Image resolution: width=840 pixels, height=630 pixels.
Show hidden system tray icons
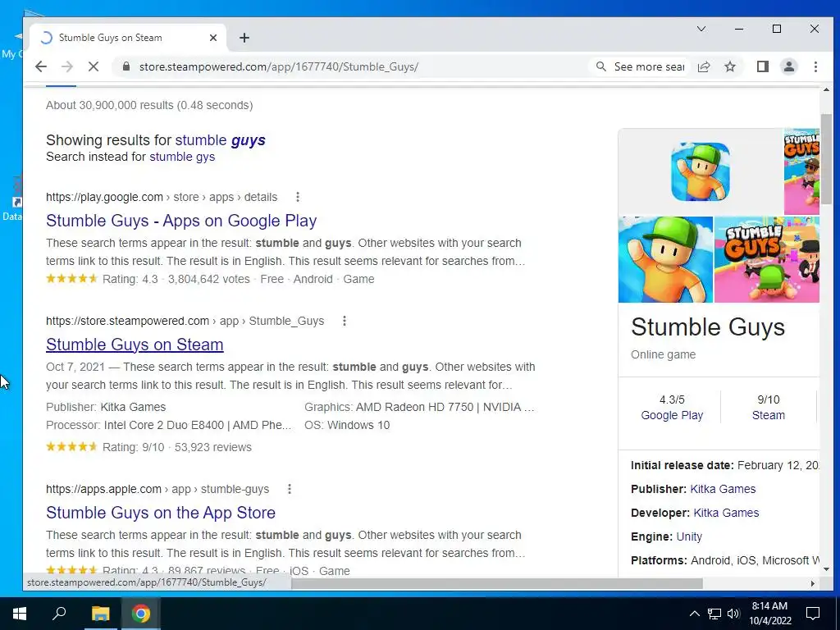[694, 614]
